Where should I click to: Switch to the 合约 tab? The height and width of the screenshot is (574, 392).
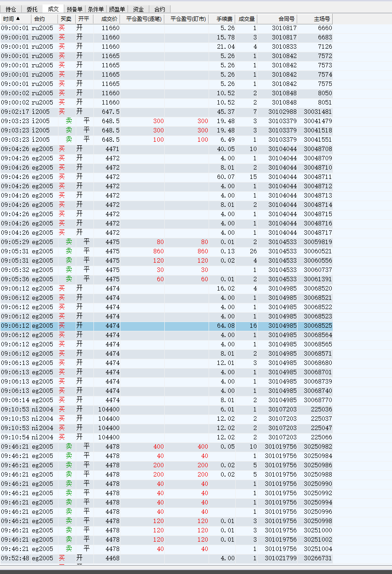pos(159,9)
